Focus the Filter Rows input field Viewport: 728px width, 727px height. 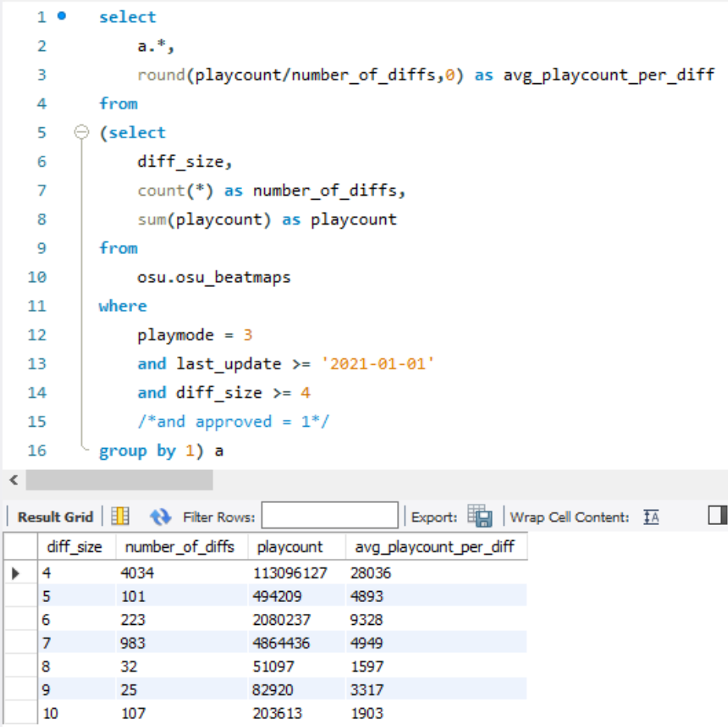(x=329, y=516)
